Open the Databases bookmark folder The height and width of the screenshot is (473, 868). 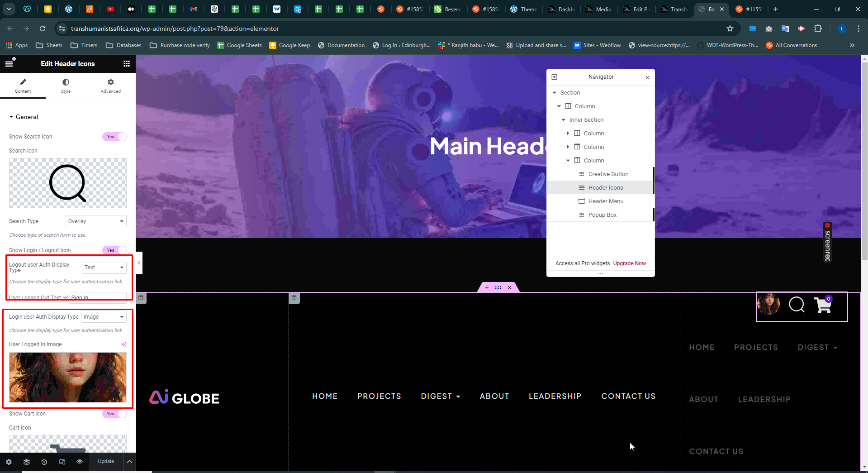pyautogui.click(x=123, y=45)
